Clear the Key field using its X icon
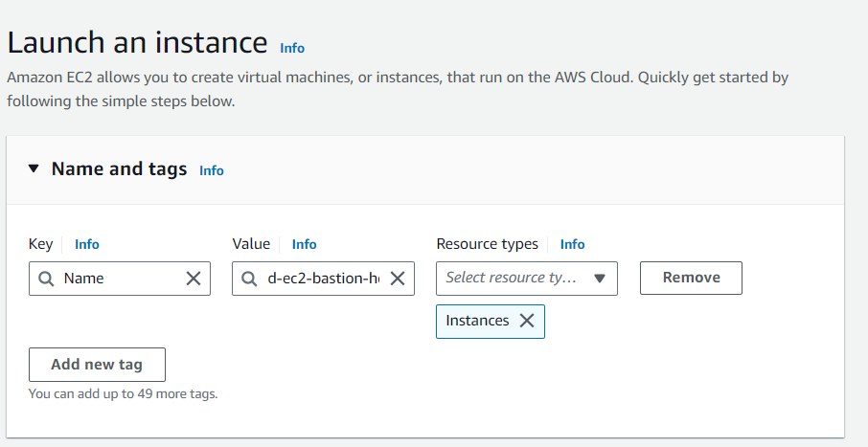868x447 pixels. pyautogui.click(x=193, y=279)
